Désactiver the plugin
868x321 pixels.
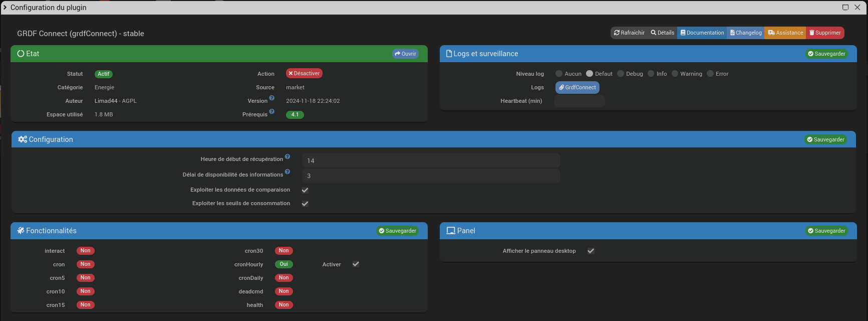pyautogui.click(x=304, y=73)
